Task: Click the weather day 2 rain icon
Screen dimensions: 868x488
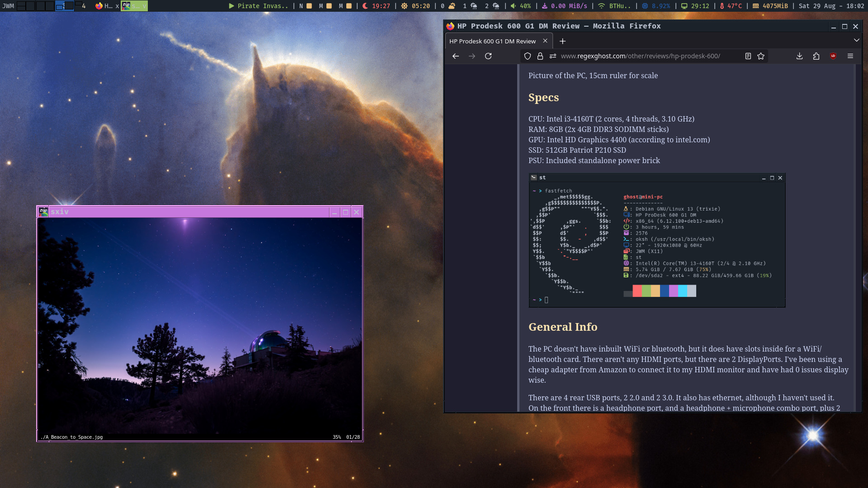Action: point(496,6)
